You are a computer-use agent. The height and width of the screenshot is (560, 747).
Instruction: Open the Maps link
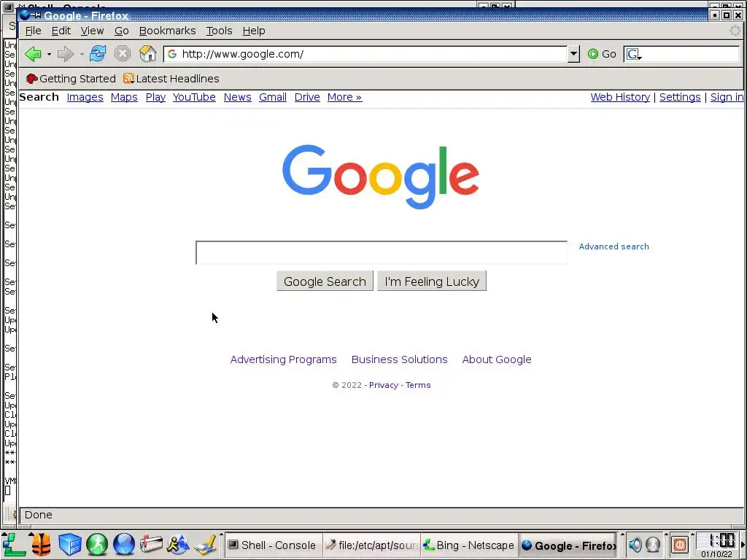click(124, 97)
